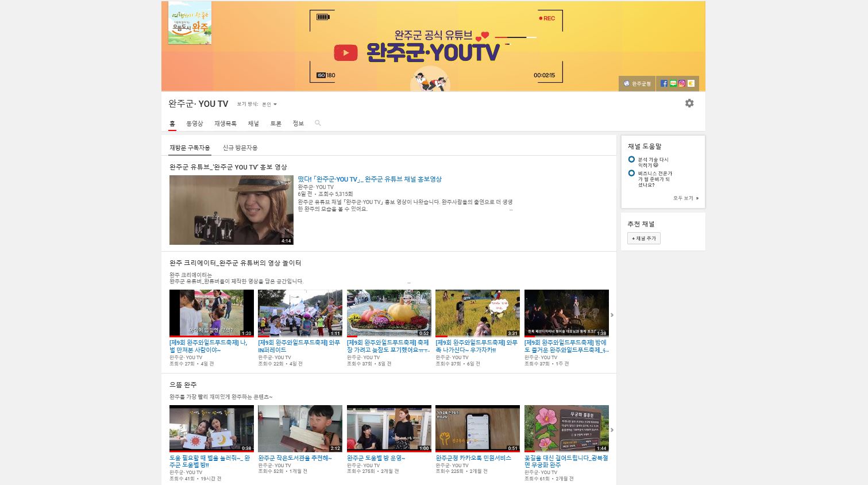The height and width of the screenshot is (485, 868).
Task: Click the + 채널 추가 button
Action: click(x=644, y=238)
